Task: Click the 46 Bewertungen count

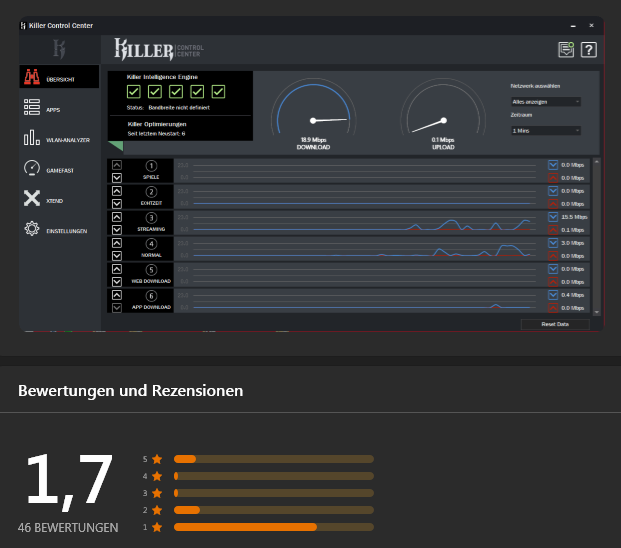Action: [x=68, y=528]
